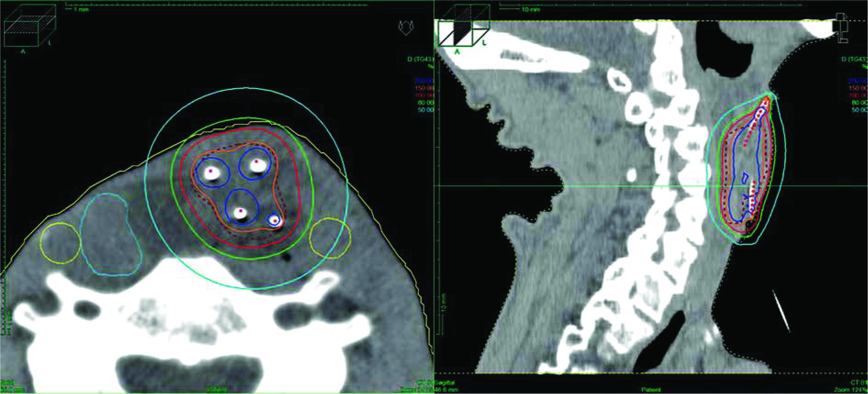
Task: Select the top-left catheter dwell point in axial view
Action: pos(211,171)
